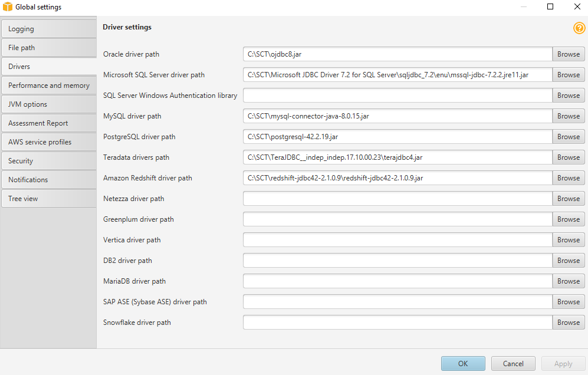Click the empty Netezza driver path field
588x375 pixels.
click(397, 198)
